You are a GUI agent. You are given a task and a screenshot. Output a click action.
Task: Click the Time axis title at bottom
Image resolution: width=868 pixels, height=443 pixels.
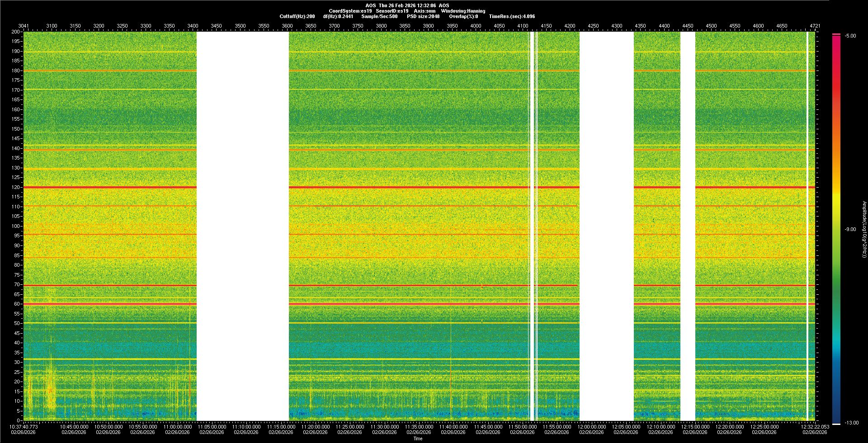418,438
